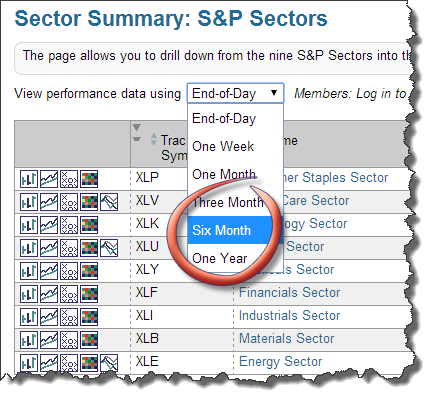The height and width of the screenshot is (401, 435).
Task: Open Financials Sector link
Action: (x=289, y=292)
